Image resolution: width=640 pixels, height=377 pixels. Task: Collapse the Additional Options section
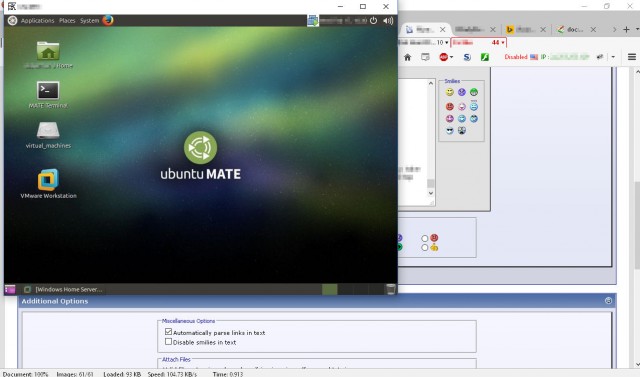[608, 301]
